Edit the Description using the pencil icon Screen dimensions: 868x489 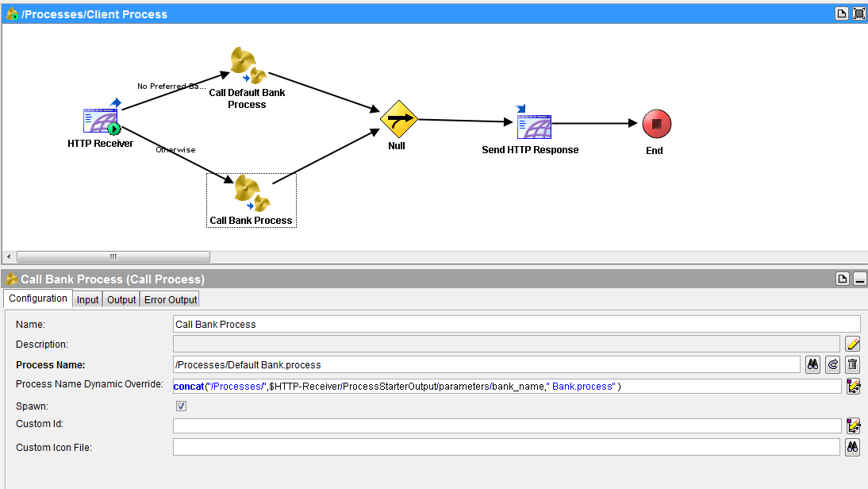click(x=853, y=344)
